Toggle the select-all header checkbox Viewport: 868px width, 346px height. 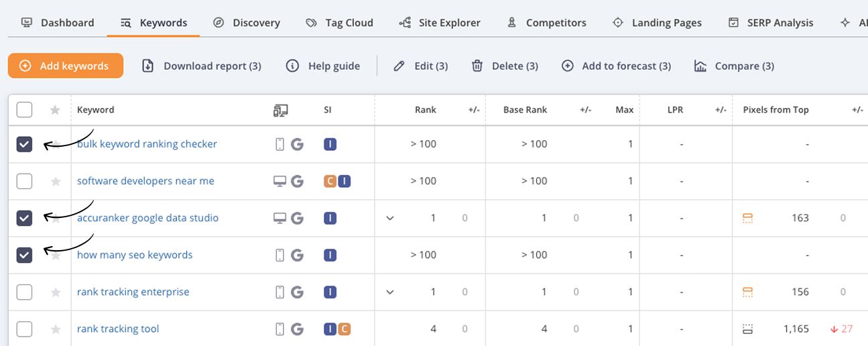tap(24, 109)
